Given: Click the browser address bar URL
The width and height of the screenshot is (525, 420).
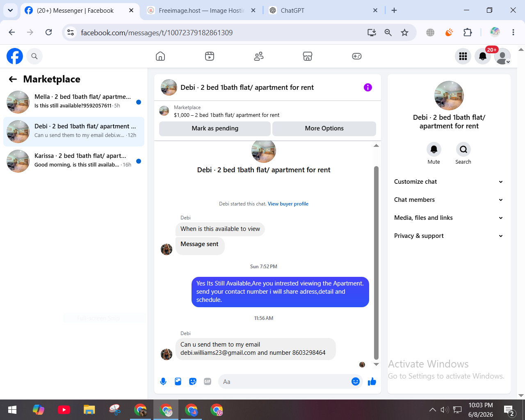Looking at the screenshot, I should coord(157,32).
